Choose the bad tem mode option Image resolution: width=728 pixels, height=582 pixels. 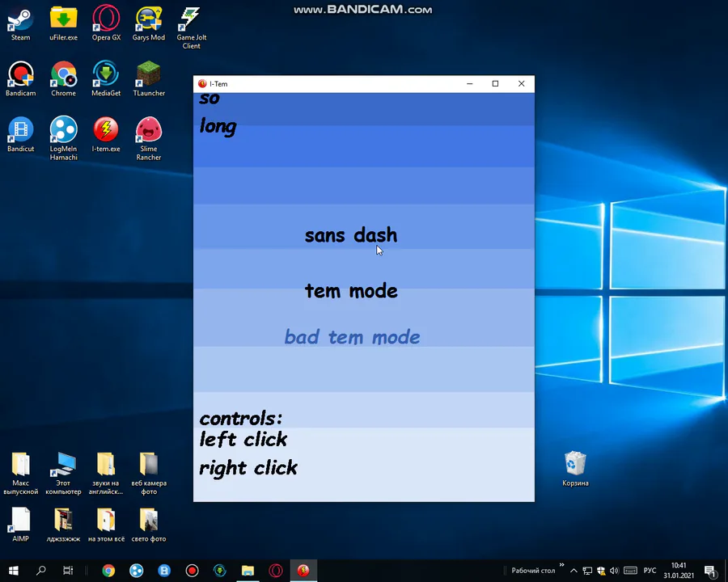[352, 337]
